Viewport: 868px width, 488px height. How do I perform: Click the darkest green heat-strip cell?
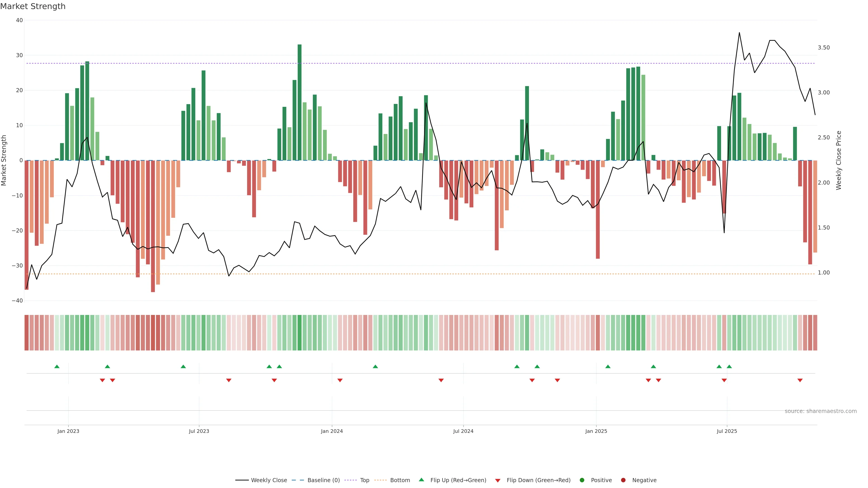300,333
